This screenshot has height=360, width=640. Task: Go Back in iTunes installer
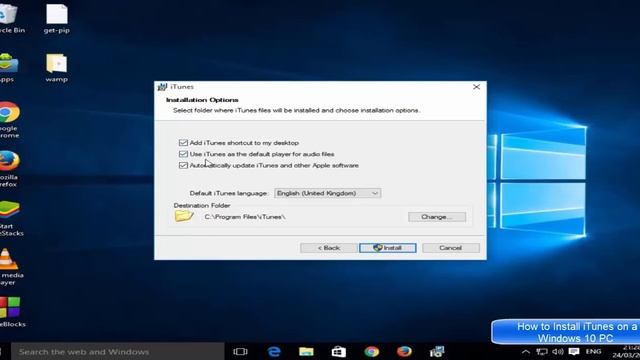click(x=329, y=248)
